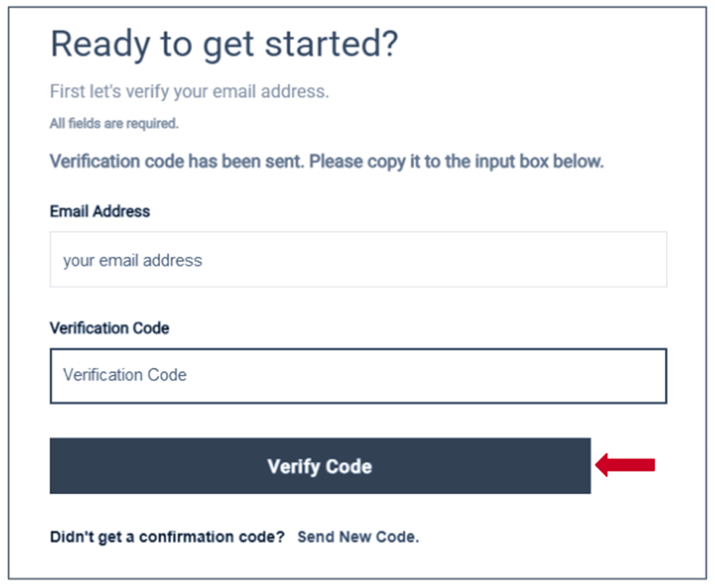Image resolution: width=715 pixels, height=588 pixels.
Task: Click the Verify Code button
Action: pos(320,465)
